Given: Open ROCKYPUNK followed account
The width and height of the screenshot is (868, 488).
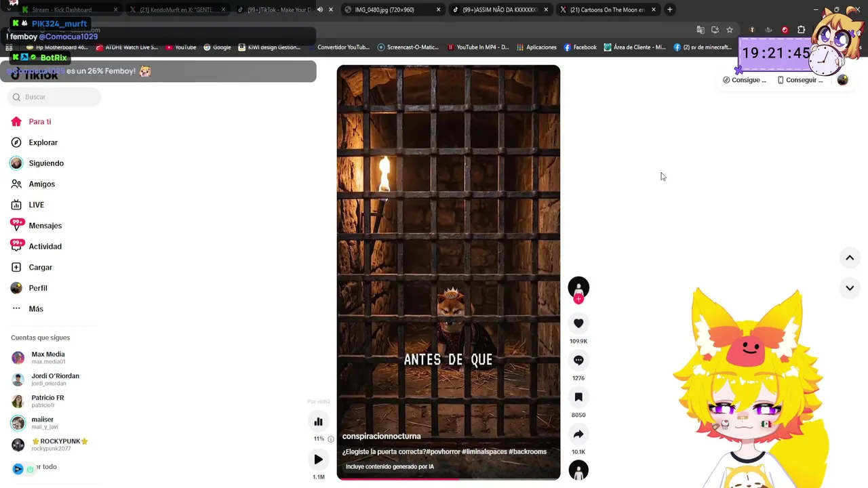Looking at the screenshot, I should (x=49, y=445).
